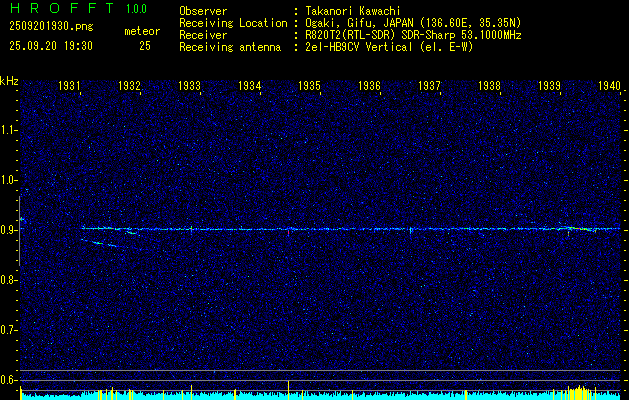This screenshot has width=629, height=400.
Task: Click the 2el-HB9CV Vertical antenna text
Action: click(x=389, y=47)
